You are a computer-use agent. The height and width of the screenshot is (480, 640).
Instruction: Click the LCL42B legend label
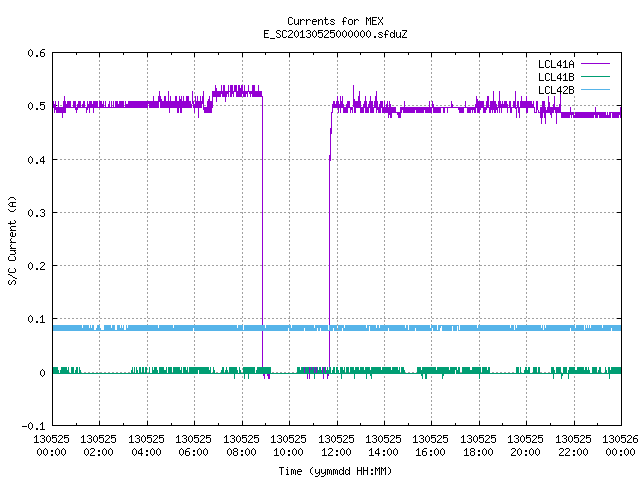pos(556,90)
